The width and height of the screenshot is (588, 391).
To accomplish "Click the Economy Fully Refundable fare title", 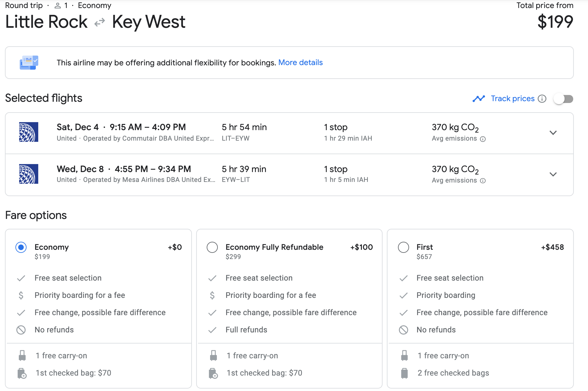I will pyautogui.click(x=274, y=247).
